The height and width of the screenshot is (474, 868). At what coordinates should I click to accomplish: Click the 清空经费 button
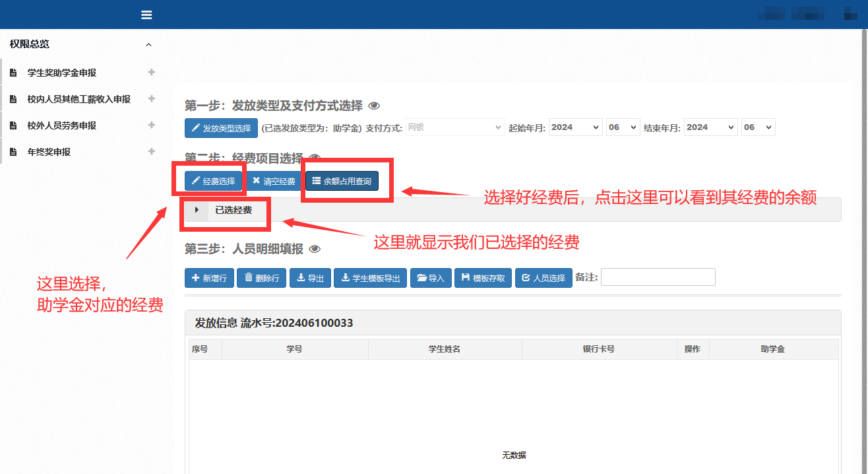coord(274,181)
